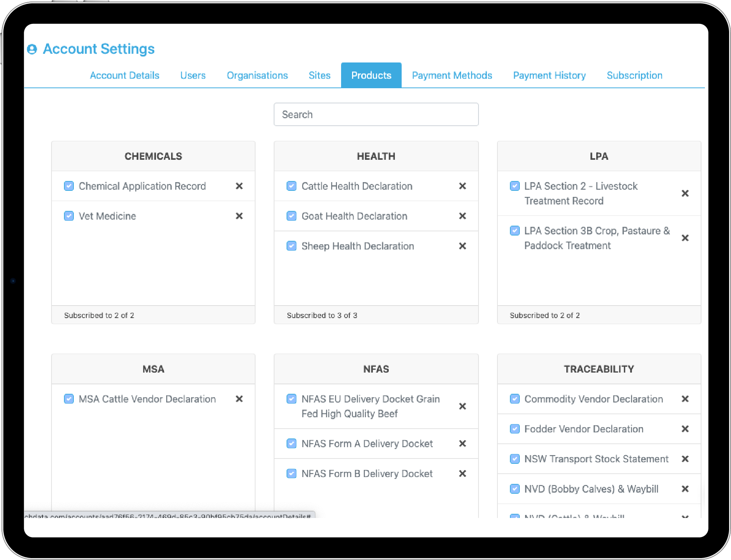
Task: Uncheck Vet Medicine checkbox
Action: tap(69, 216)
